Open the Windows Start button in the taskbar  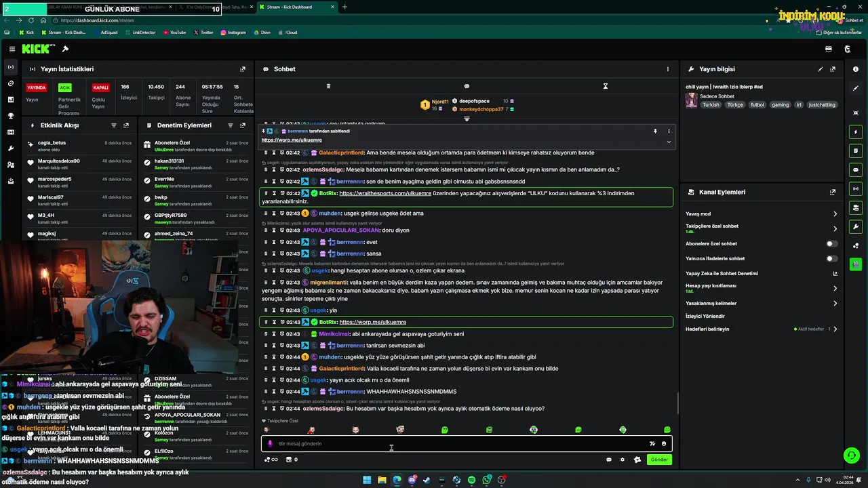click(x=367, y=480)
